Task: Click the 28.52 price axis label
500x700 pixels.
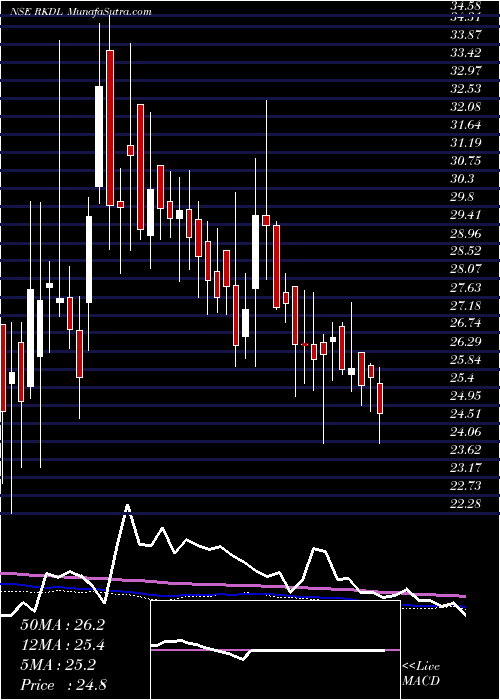Action: coord(466,251)
